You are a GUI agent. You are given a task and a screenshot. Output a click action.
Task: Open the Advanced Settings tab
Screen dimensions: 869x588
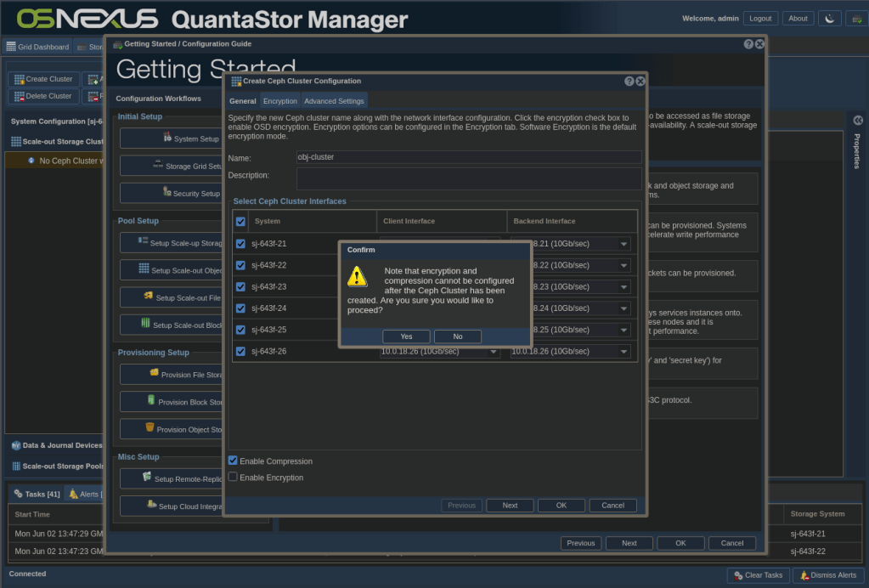pyautogui.click(x=334, y=101)
